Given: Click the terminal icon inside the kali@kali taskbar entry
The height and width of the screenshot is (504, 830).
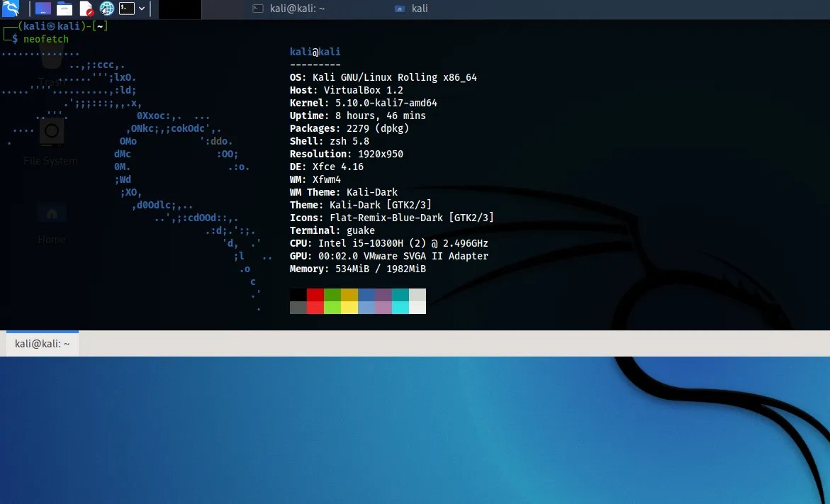Looking at the screenshot, I should pyautogui.click(x=257, y=8).
